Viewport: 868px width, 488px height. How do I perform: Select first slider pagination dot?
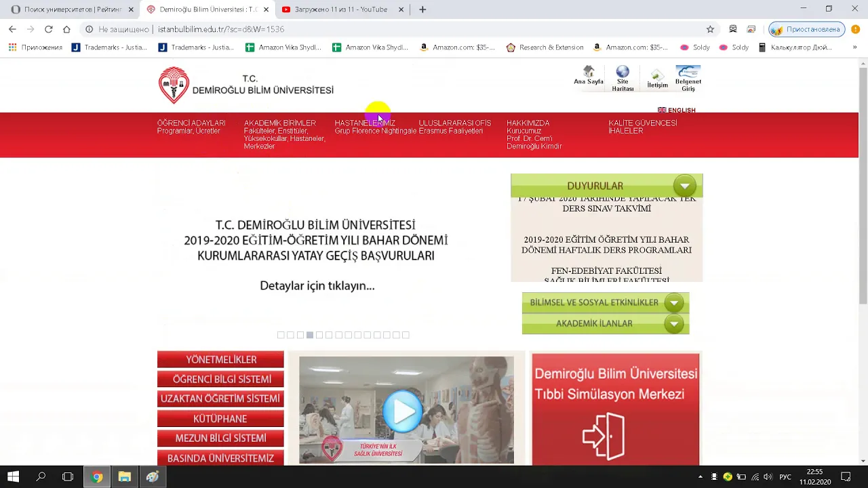[281, 335]
